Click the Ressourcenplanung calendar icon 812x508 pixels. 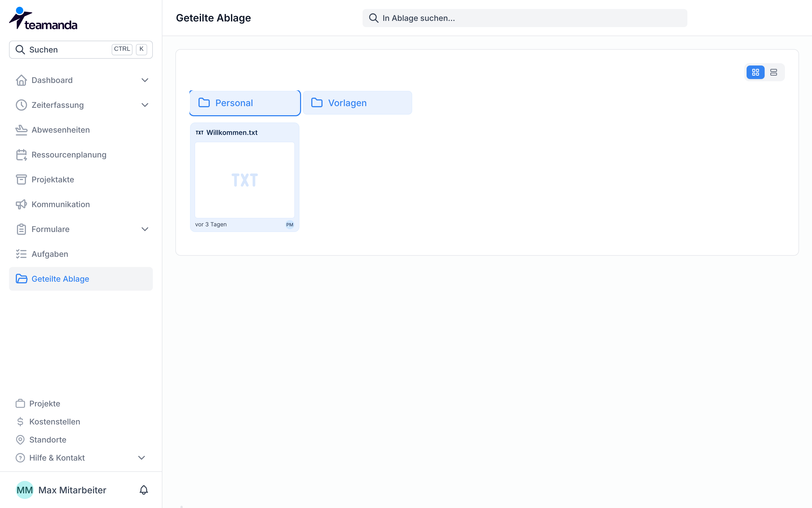coord(21,155)
